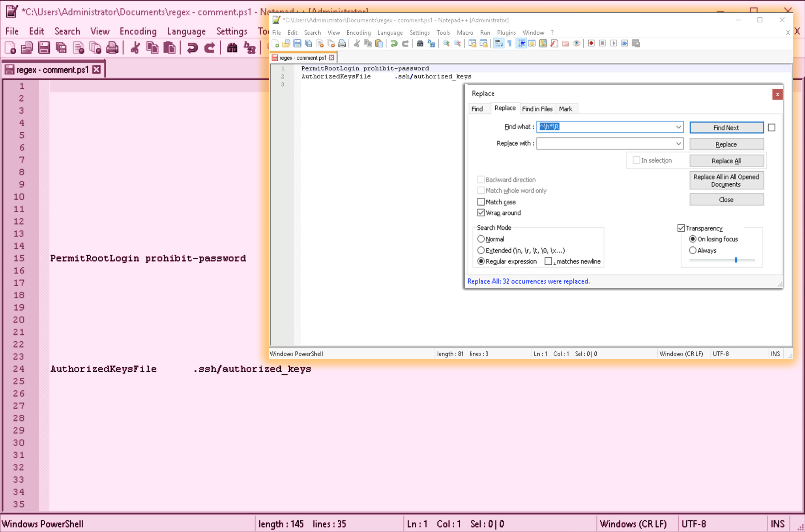Adjust the transparency slider
The height and width of the screenshot is (532, 805).
[736, 260]
